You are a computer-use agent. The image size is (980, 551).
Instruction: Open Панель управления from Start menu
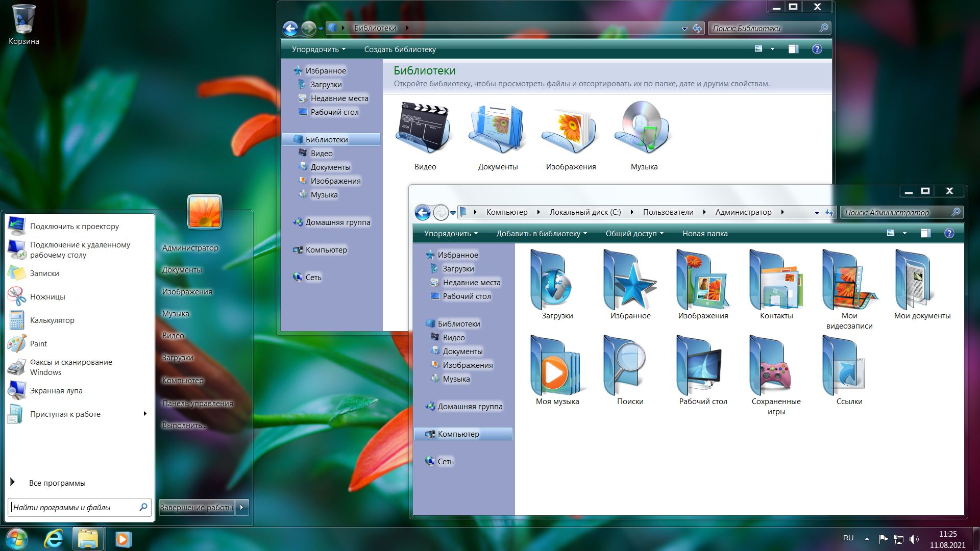tap(197, 403)
